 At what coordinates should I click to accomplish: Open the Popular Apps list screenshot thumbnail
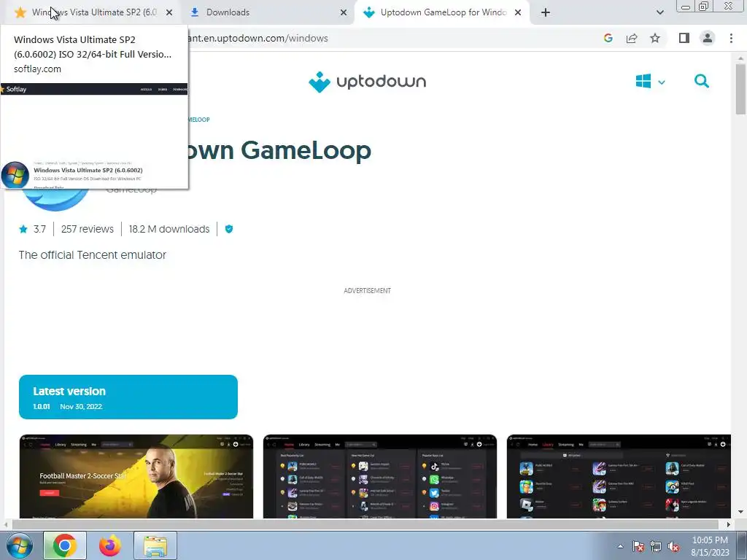pos(379,476)
